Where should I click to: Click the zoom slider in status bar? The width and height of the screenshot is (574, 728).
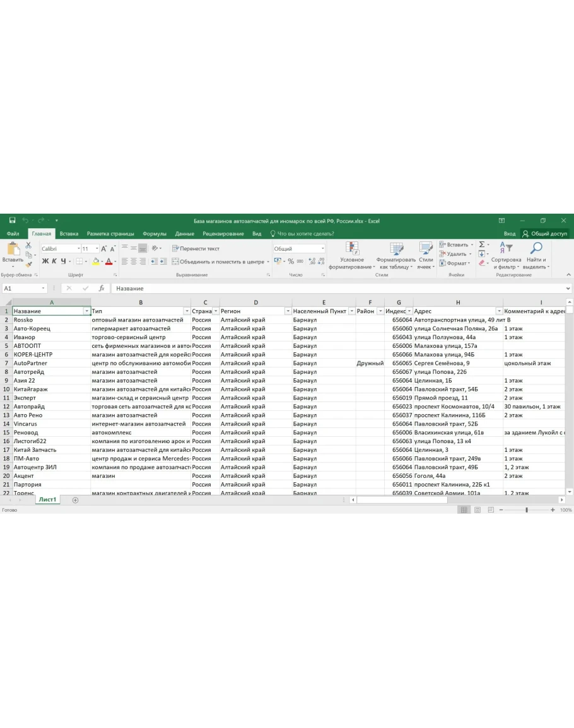[x=527, y=510]
